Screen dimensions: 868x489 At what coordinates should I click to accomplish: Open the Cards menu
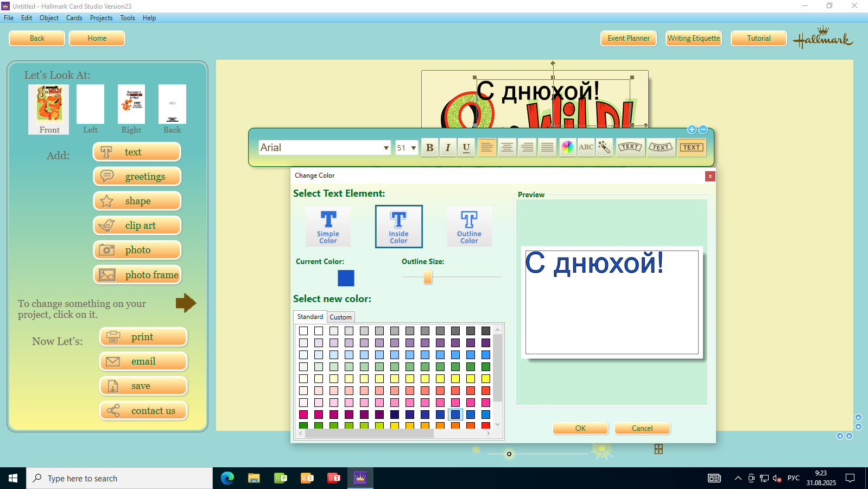tap(74, 18)
